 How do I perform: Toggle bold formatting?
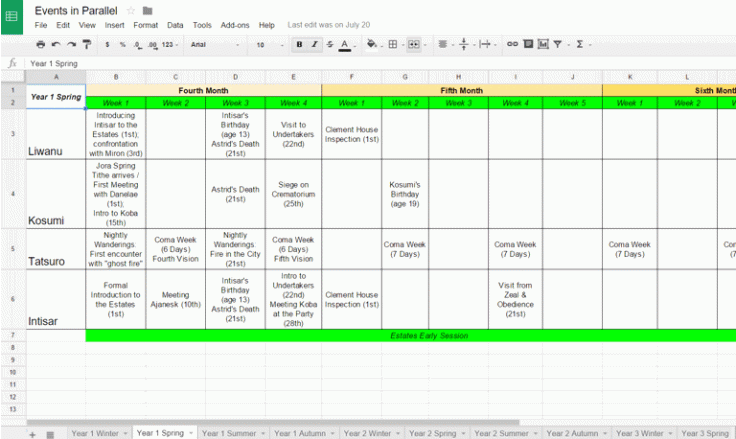pyautogui.click(x=299, y=44)
